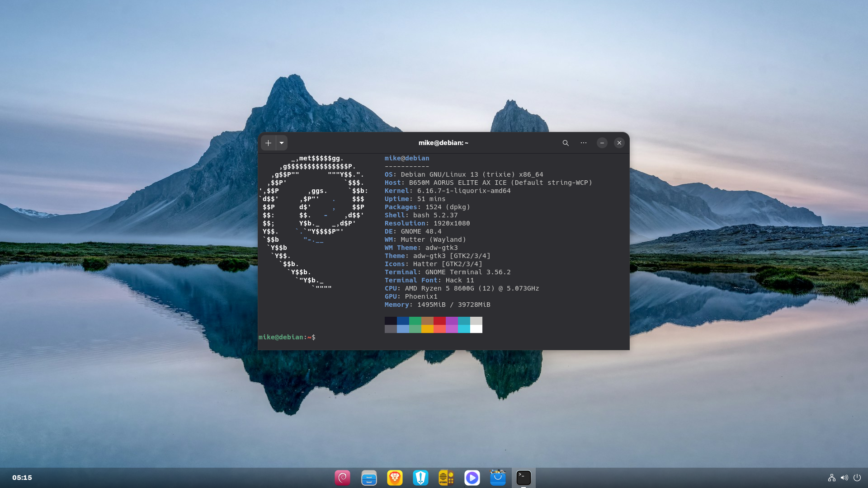Open the power menu icon

pos(857,478)
